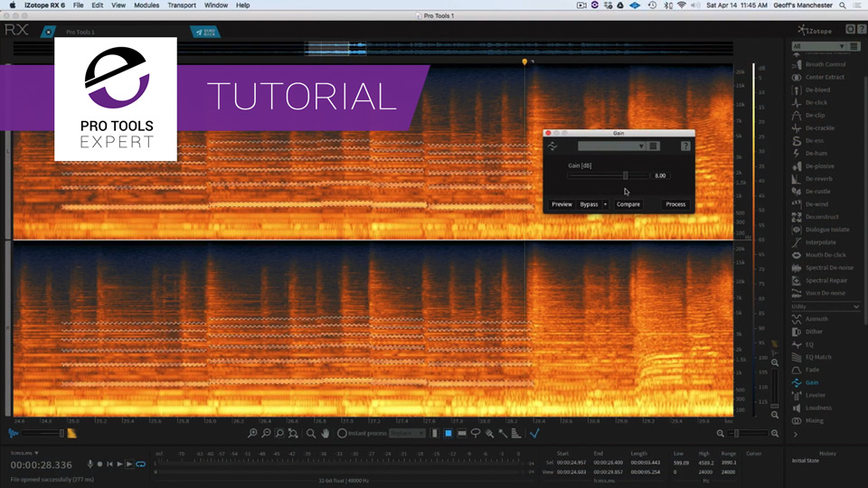Open the Bypass dropdown arrow

coord(606,205)
